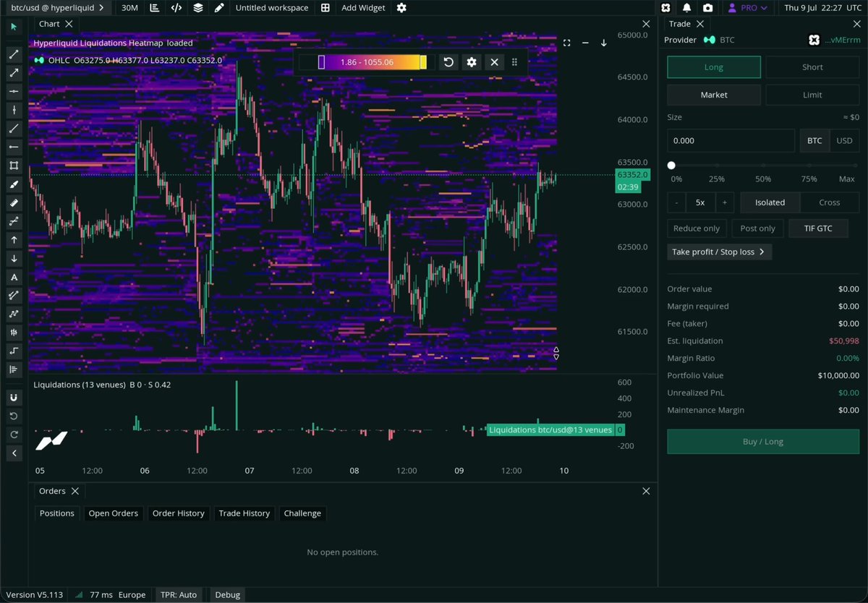The width and height of the screenshot is (868, 603).
Task: Select the Long side toggle
Action: coord(714,67)
